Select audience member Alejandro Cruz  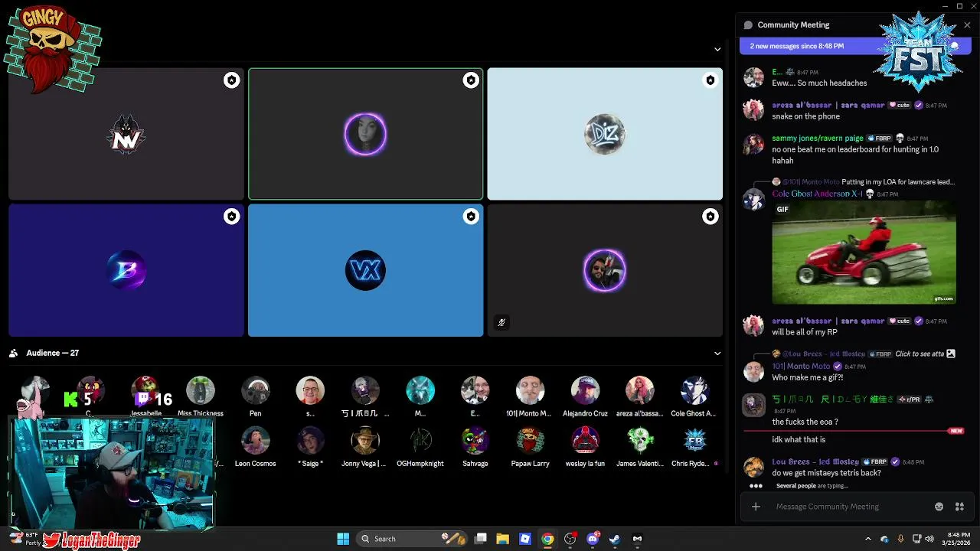585,395
